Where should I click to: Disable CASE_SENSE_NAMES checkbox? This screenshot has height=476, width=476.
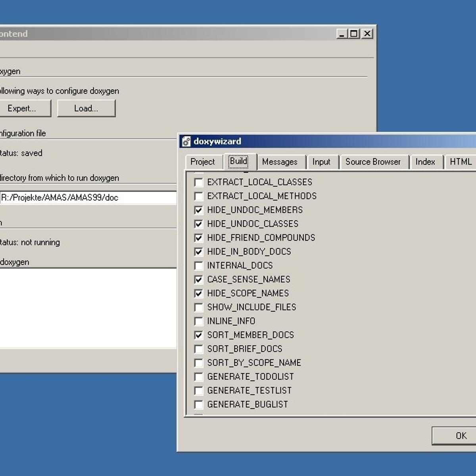tap(198, 280)
